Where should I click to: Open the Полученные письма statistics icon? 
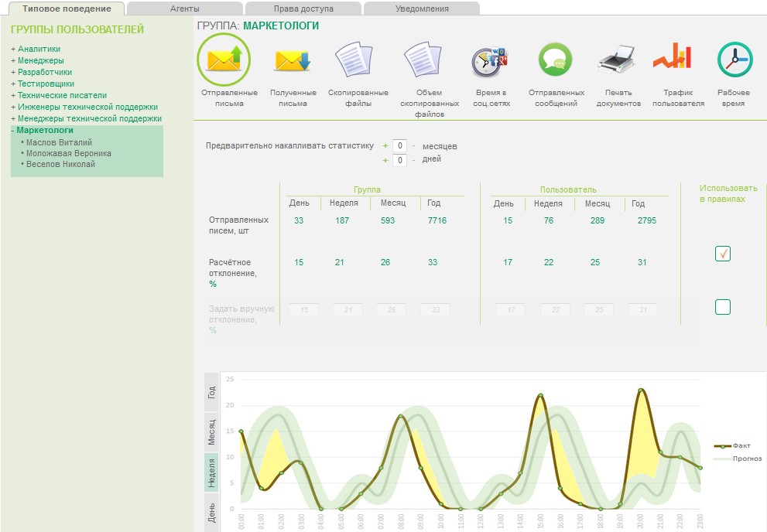tap(293, 60)
